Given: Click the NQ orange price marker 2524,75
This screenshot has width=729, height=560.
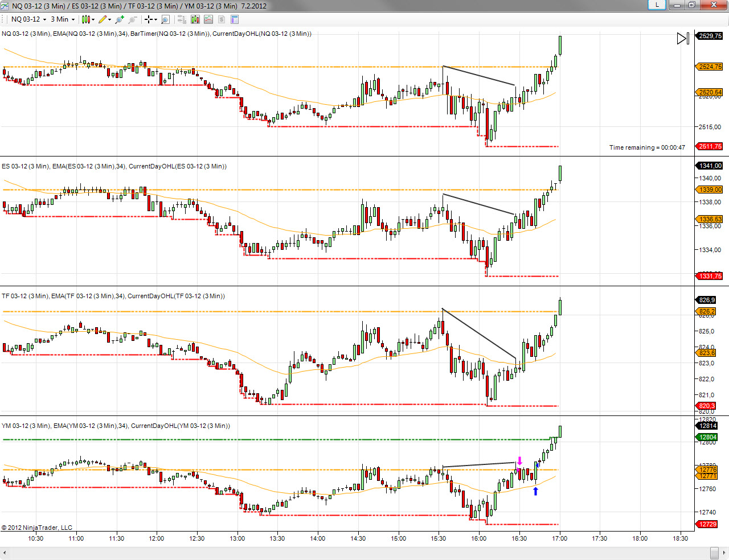Looking at the screenshot, I should click(x=709, y=67).
